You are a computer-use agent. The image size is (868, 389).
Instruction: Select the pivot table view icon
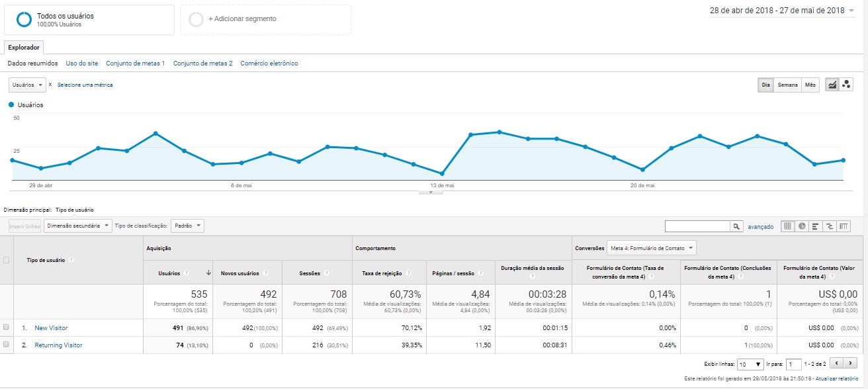[x=844, y=226]
